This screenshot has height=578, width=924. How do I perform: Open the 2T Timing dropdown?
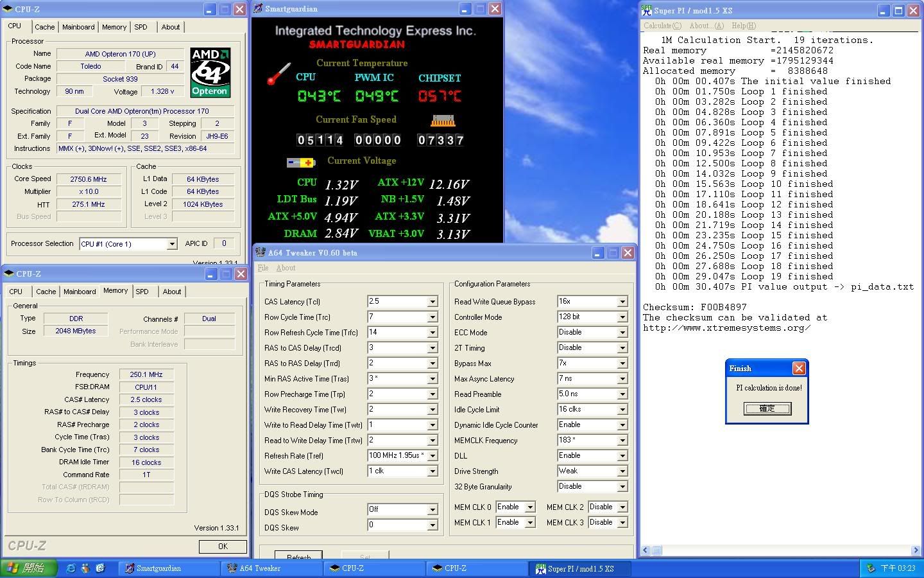click(x=622, y=347)
